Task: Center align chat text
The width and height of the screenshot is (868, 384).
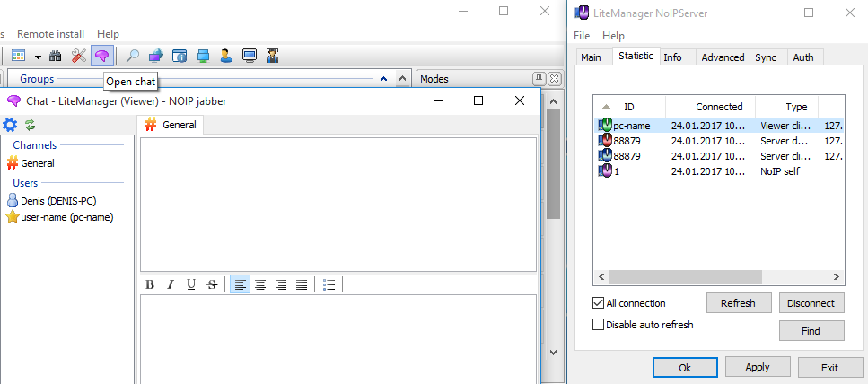Action: 260,285
